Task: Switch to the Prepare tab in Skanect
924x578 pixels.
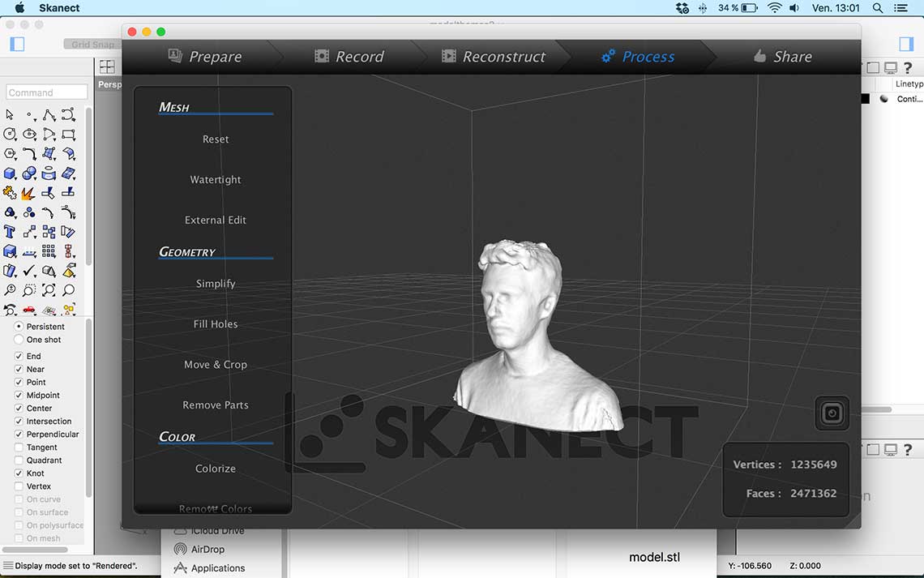Action: 205,57
